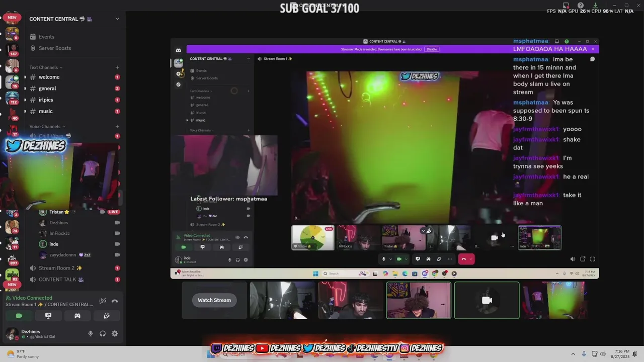Open User Settings gear icon

115,333
